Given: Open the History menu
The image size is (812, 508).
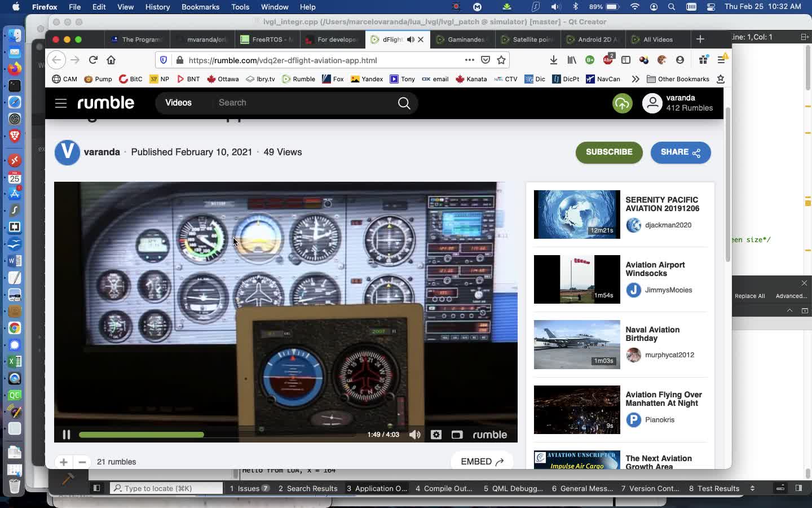Looking at the screenshot, I should (x=157, y=7).
